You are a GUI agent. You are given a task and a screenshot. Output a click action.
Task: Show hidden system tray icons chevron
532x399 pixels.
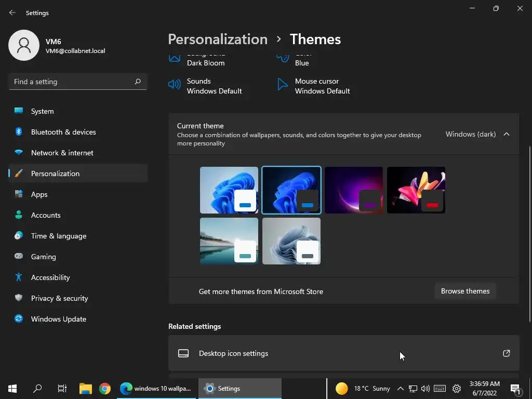click(x=401, y=389)
